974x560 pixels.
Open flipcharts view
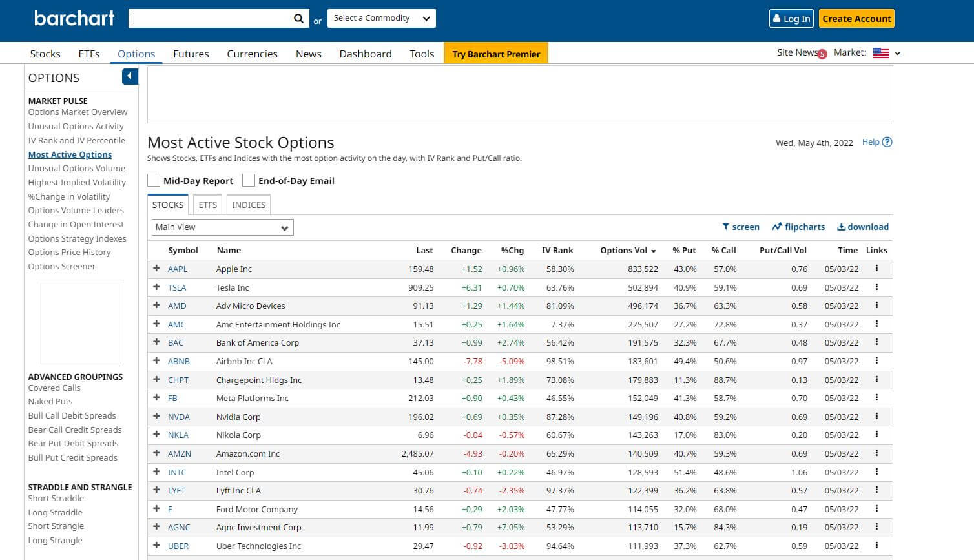(x=798, y=227)
